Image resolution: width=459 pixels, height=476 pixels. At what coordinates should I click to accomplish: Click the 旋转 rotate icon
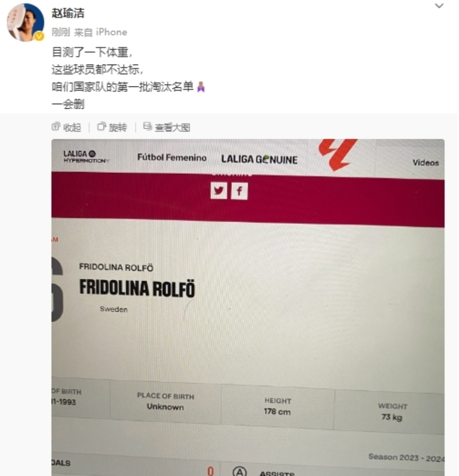pos(102,126)
